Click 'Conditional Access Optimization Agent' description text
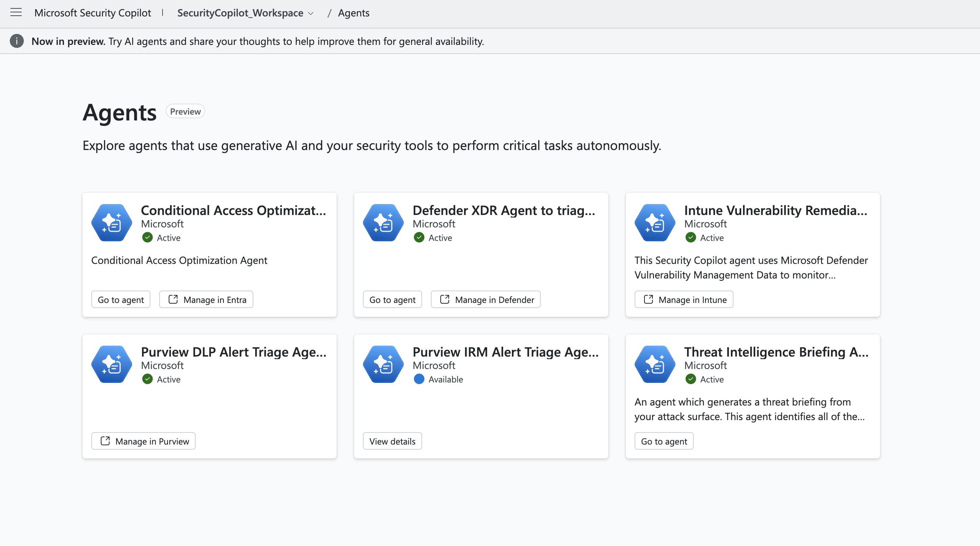980x546 pixels. tap(179, 261)
